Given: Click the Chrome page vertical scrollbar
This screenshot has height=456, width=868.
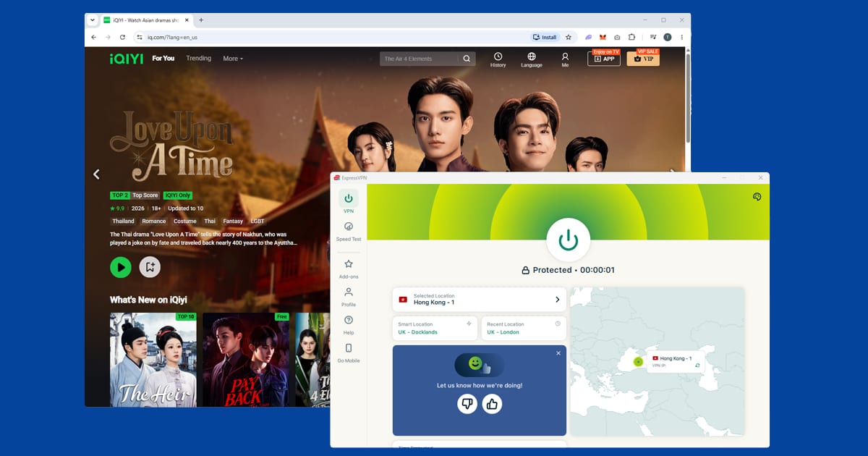Looking at the screenshot, I should tap(687, 98).
